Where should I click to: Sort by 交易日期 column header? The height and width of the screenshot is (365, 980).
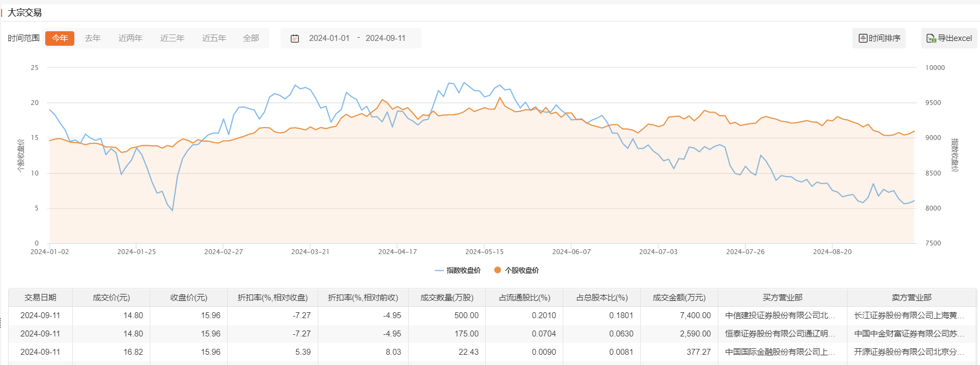click(40, 298)
